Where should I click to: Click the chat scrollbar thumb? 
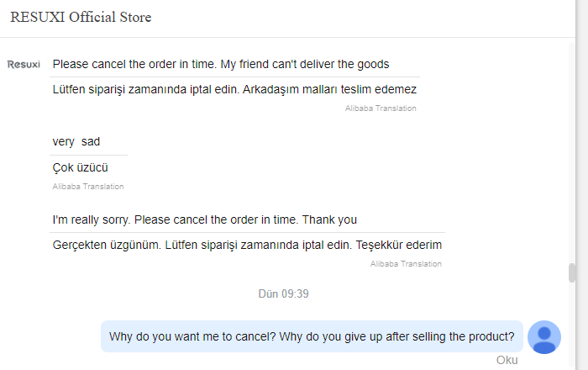click(572, 272)
